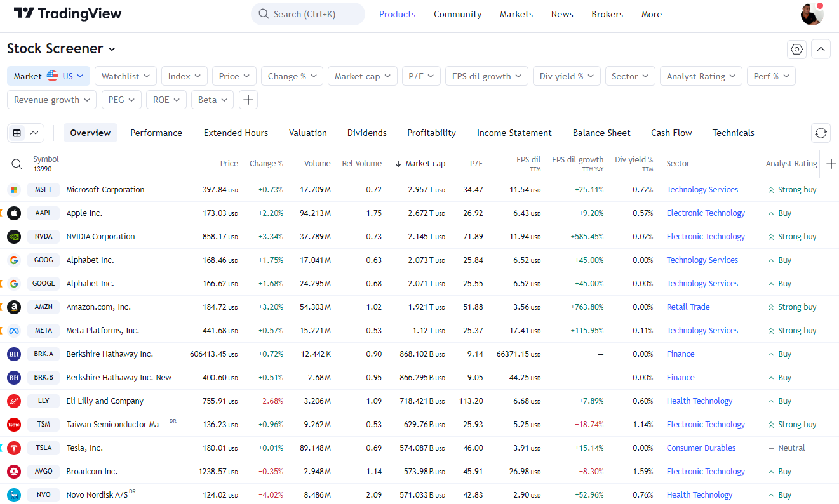
Task: Add a column with plus icon
Action: 831,164
